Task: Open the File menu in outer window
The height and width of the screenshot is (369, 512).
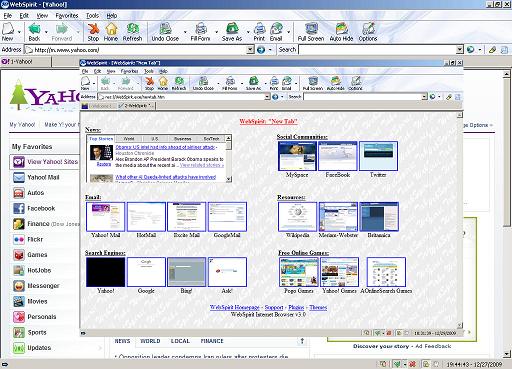Action: pos(8,16)
